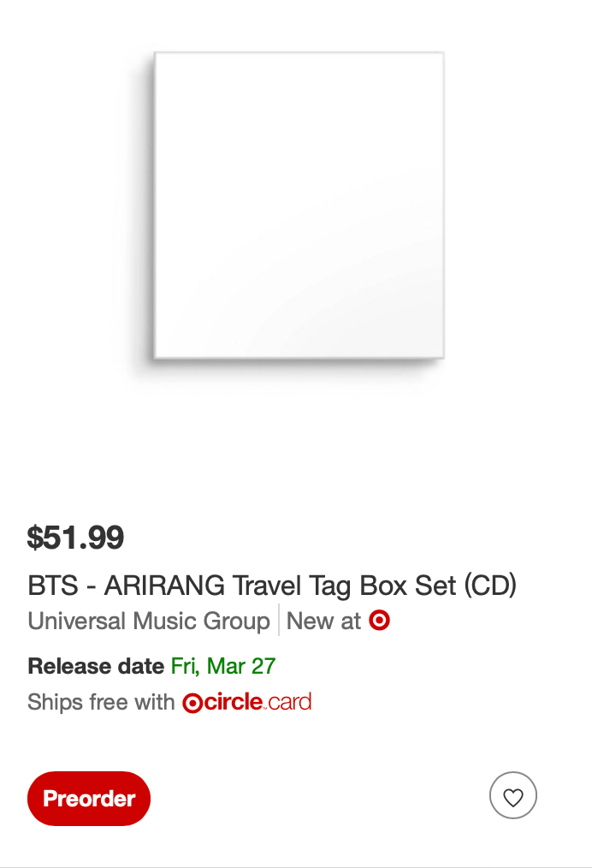Click the '(CD)' format text in the title
Image resolution: width=592 pixels, height=868 pixels.
click(490, 586)
